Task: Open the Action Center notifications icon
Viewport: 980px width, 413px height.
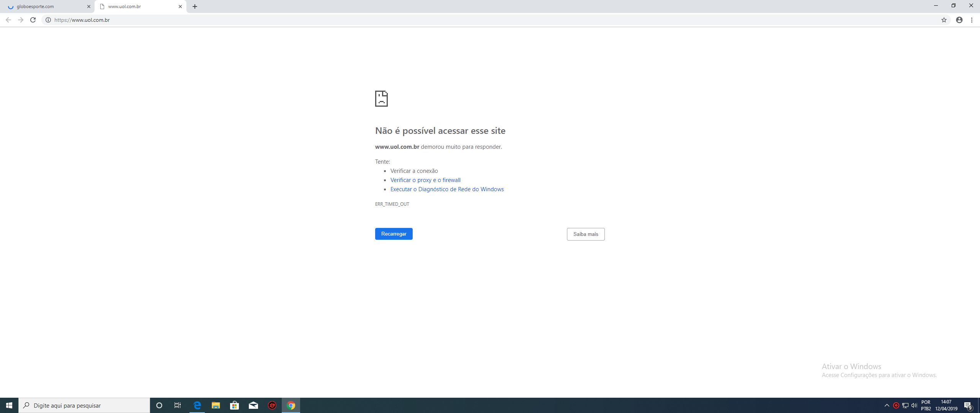Action: [968, 405]
